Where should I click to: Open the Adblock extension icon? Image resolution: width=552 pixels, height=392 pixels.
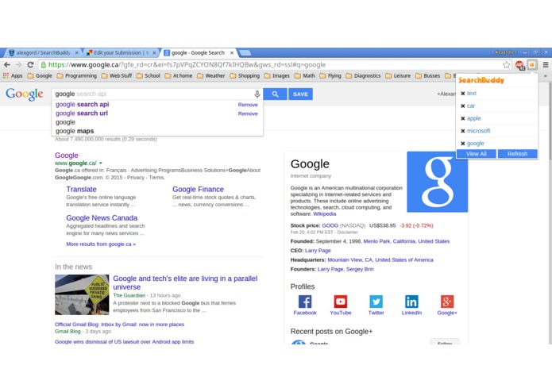(x=520, y=65)
